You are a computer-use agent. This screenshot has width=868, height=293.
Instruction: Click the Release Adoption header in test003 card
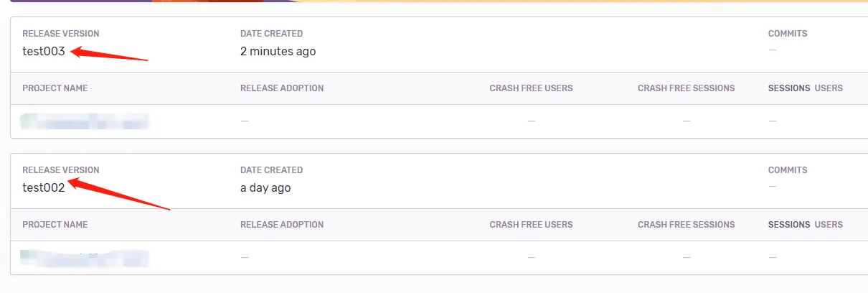[282, 88]
